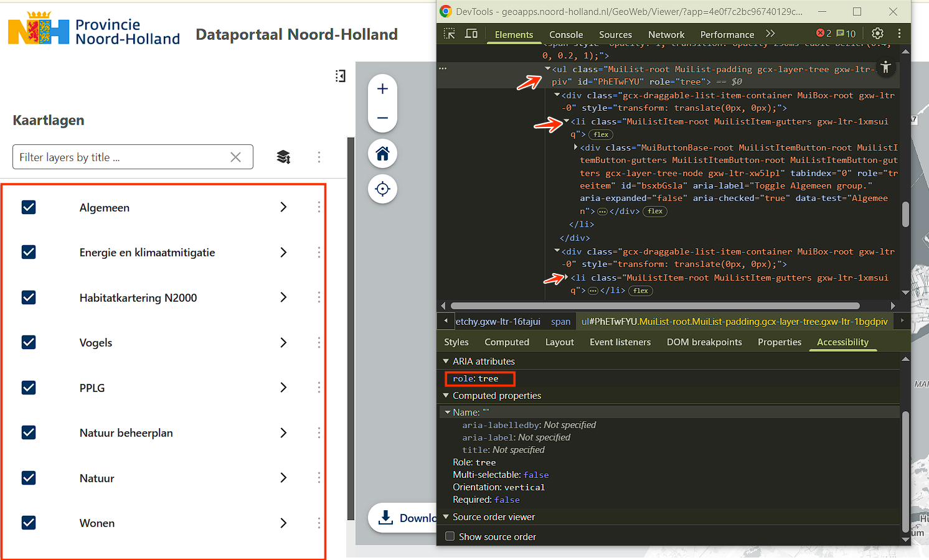Screen dimensions: 929x560
Task: Clear the layer filter with X
Action: point(235,157)
